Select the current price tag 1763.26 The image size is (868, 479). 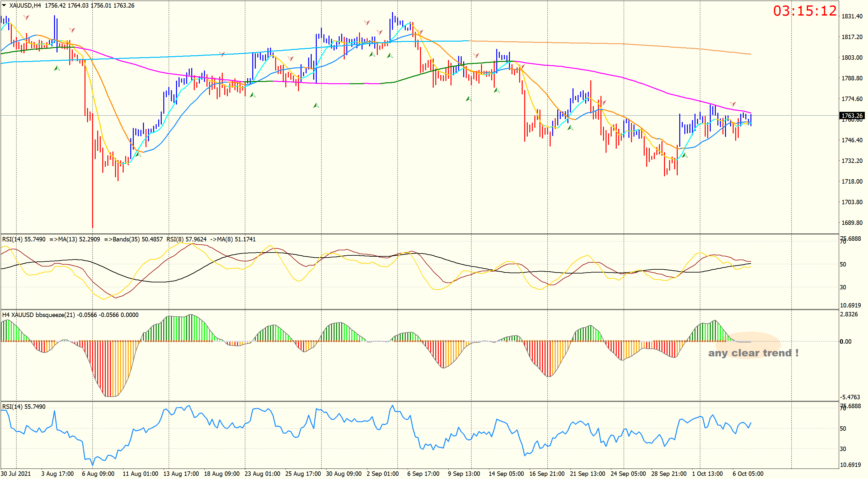[x=852, y=116]
